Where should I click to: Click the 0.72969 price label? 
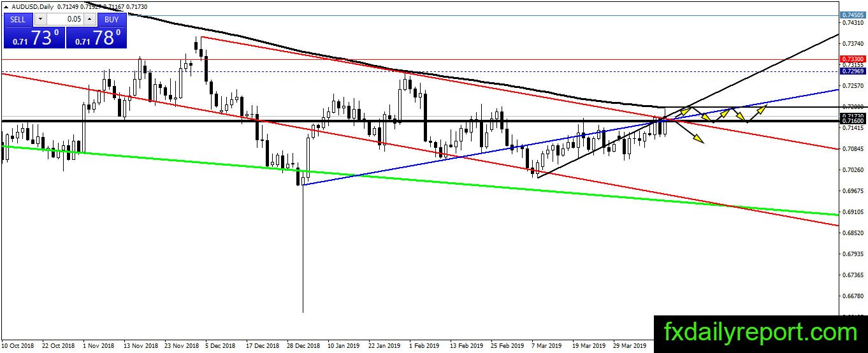pos(853,71)
